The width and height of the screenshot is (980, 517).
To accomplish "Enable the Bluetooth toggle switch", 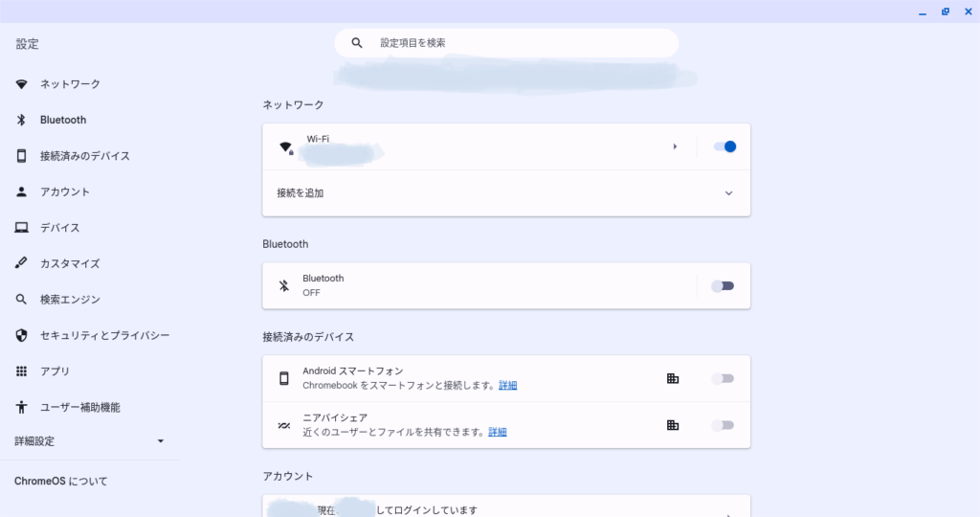I will click(723, 285).
